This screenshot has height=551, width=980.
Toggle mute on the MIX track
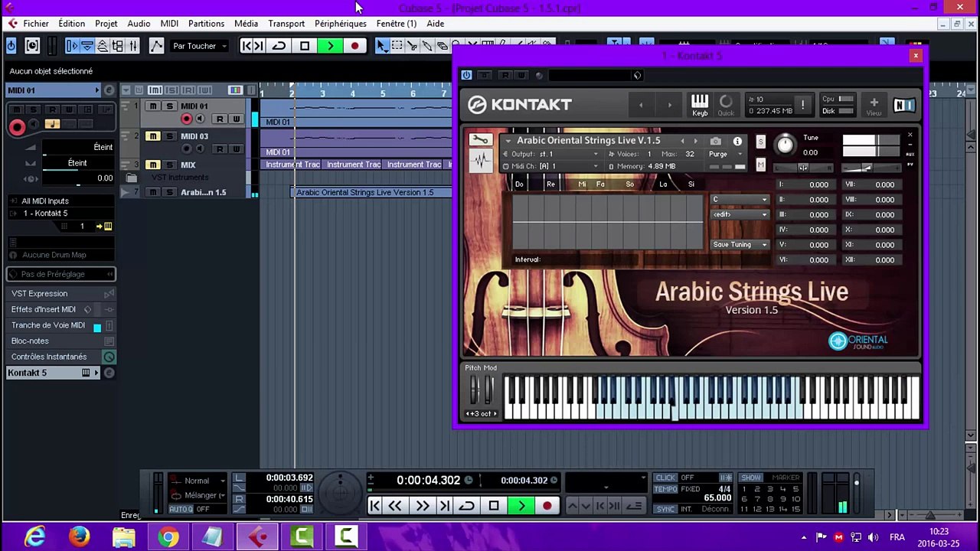153,165
